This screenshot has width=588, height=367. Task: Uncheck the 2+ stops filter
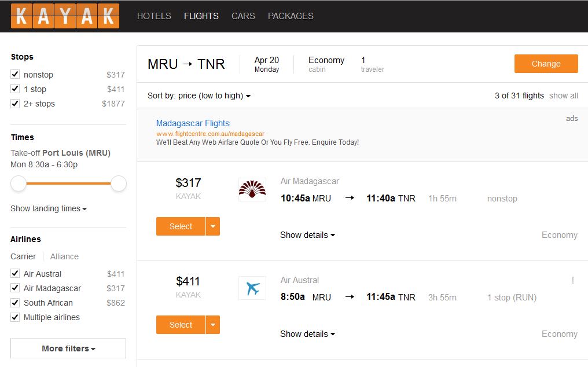click(15, 104)
